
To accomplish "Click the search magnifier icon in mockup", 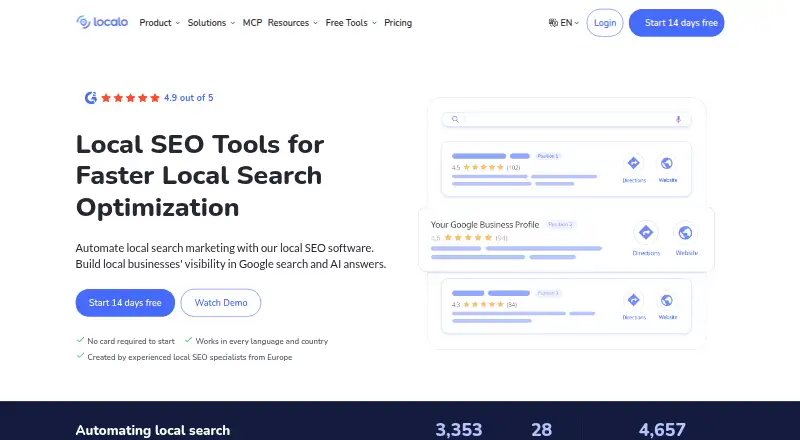I will point(455,119).
